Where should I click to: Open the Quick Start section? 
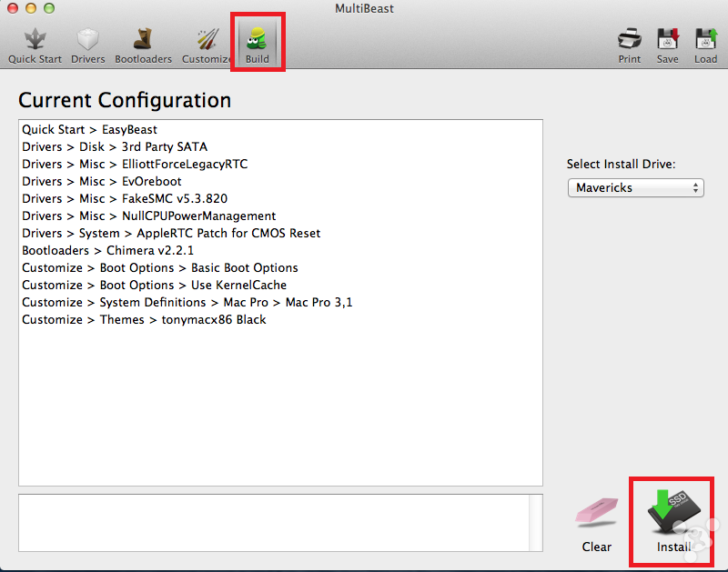point(35,45)
